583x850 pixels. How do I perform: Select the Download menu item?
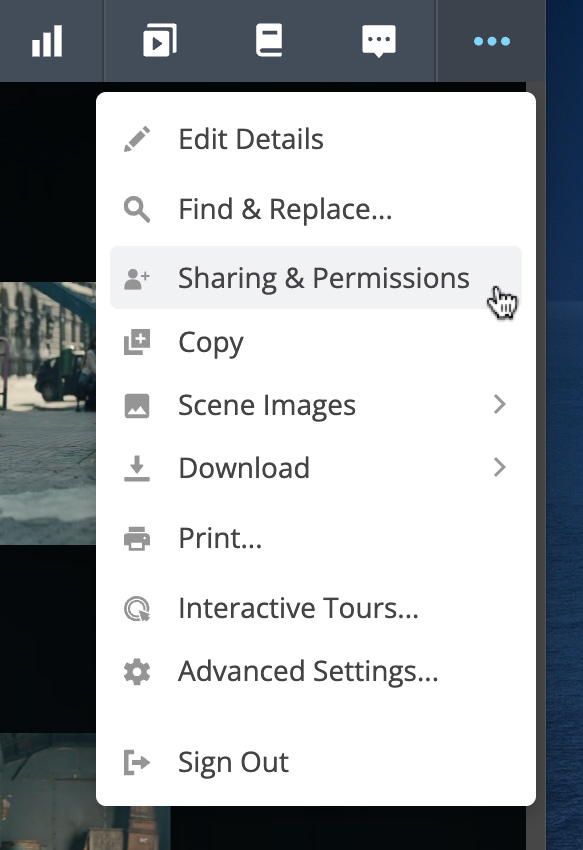(316, 468)
